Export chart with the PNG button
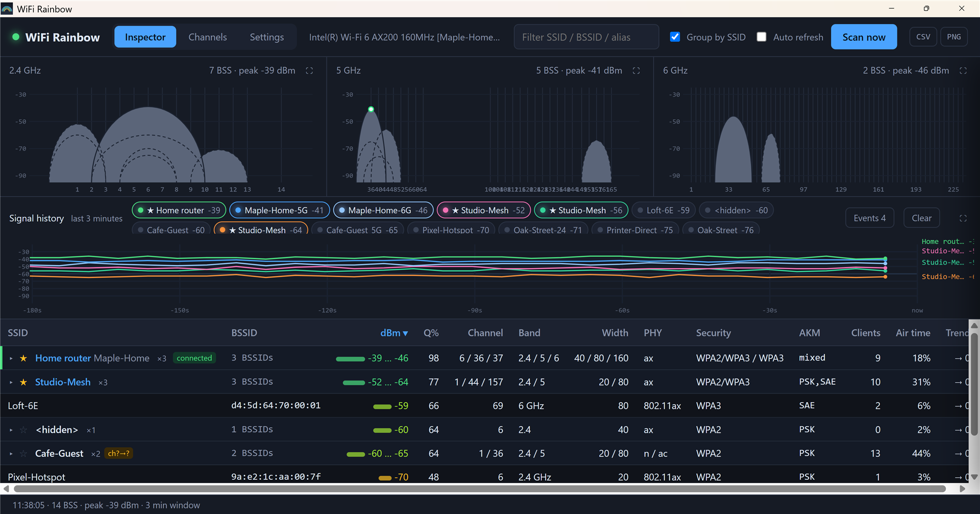Viewport: 980px width, 514px height. 954,37
